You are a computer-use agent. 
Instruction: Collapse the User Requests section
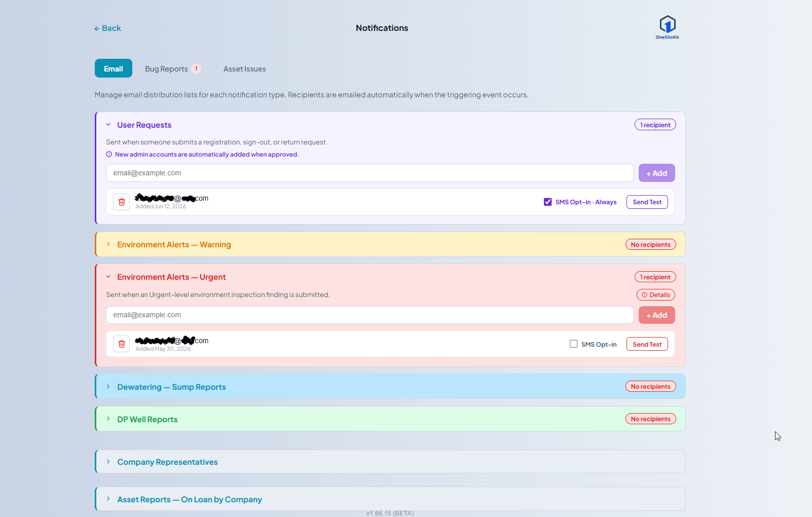point(108,125)
